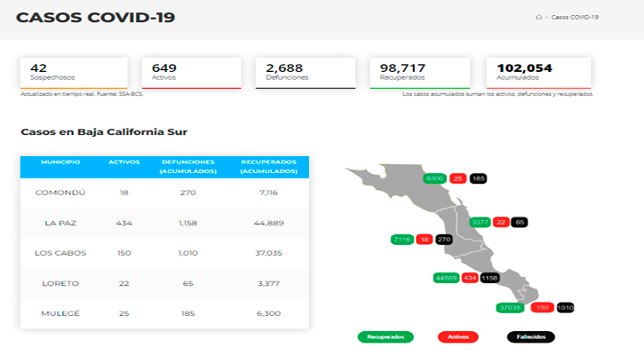Click the red 25 map badge
This screenshot has height=355, width=644.
click(458, 178)
